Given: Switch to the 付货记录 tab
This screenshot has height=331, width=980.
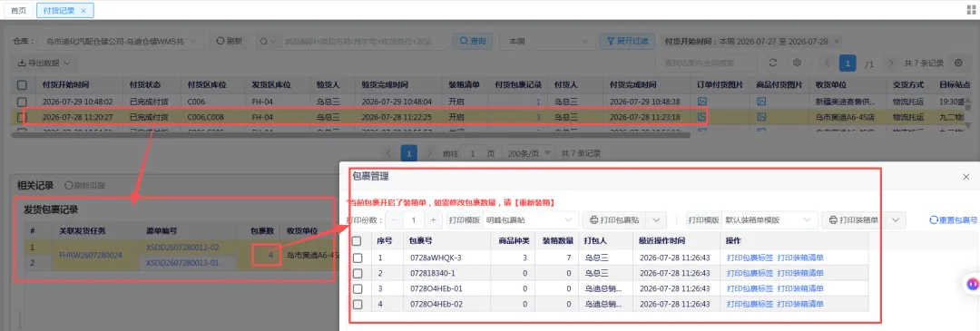Looking at the screenshot, I should (x=59, y=11).
